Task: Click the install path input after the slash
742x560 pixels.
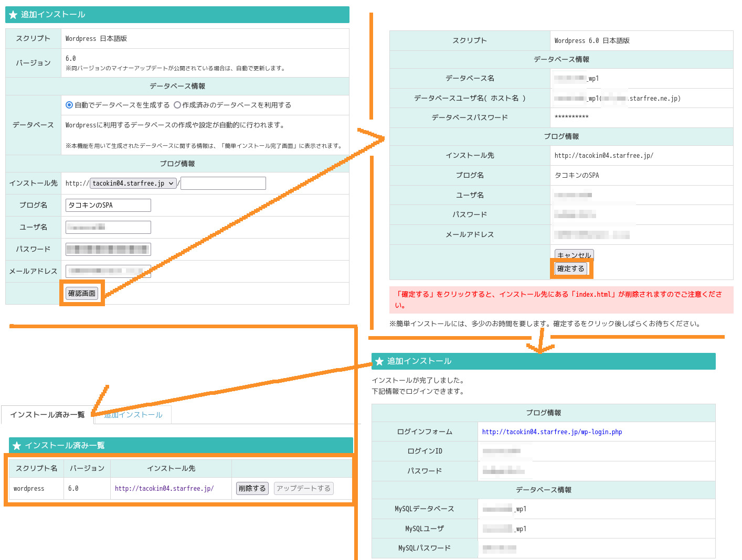Action: coord(223,183)
